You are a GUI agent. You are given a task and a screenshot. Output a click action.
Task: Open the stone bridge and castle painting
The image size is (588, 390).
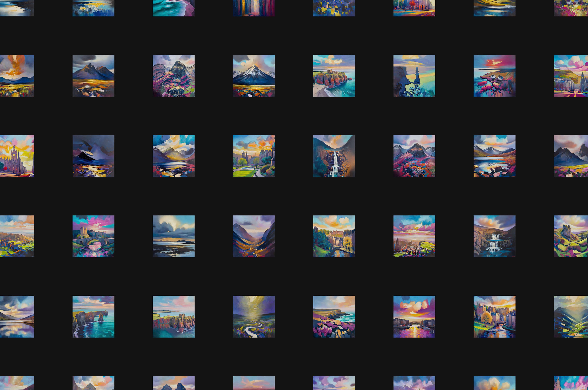tap(93, 236)
